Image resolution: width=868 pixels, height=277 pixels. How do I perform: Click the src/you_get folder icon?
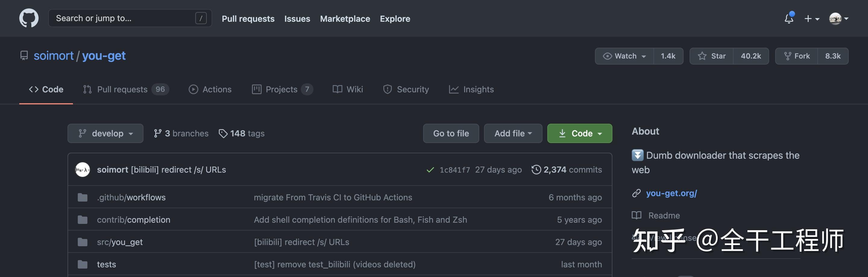83,242
